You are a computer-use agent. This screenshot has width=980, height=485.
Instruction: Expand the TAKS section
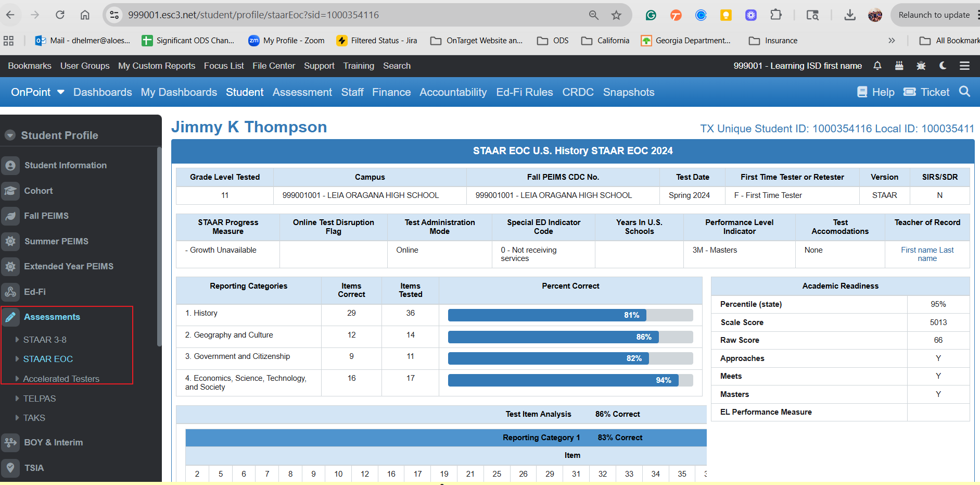pyautogui.click(x=34, y=418)
